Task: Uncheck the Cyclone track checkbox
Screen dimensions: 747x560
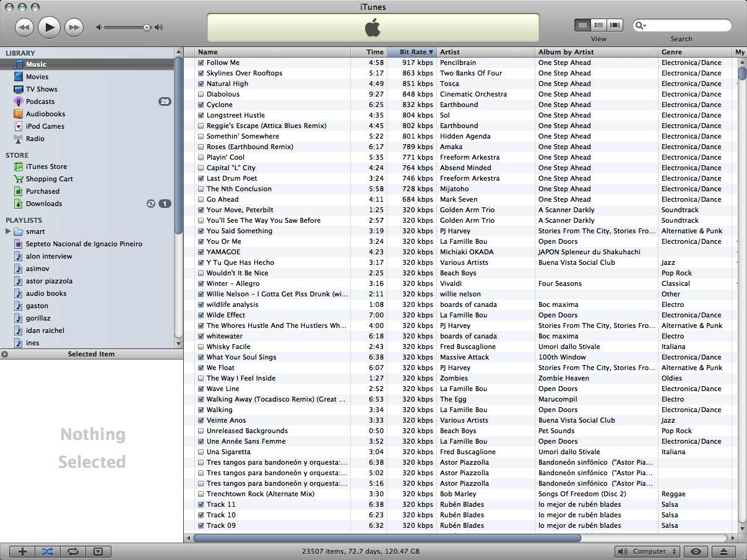Action: (201, 105)
